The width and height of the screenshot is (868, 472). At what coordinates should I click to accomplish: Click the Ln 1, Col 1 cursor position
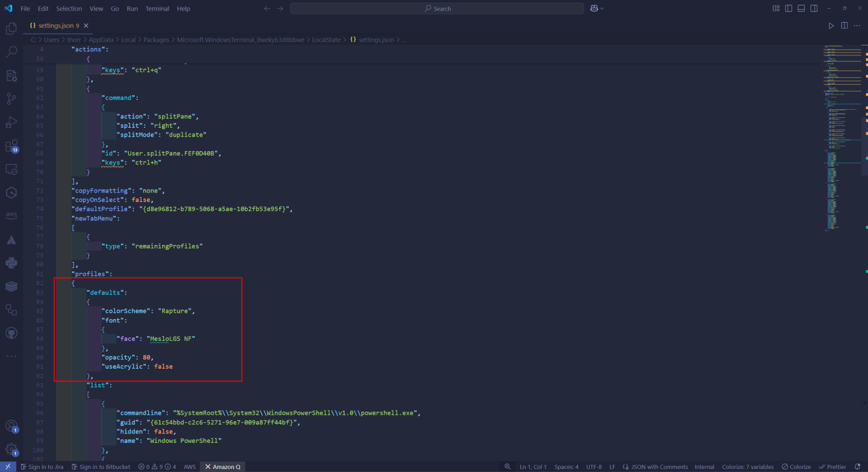click(533, 467)
